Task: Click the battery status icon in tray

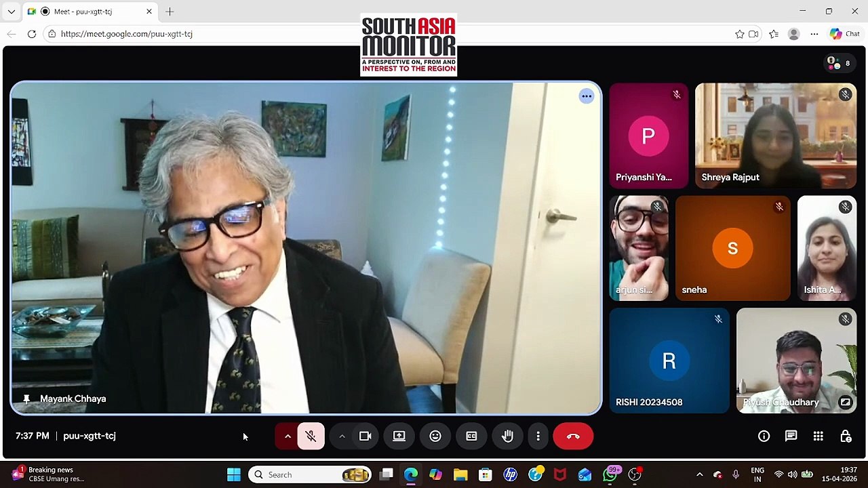Action: click(x=807, y=475)
